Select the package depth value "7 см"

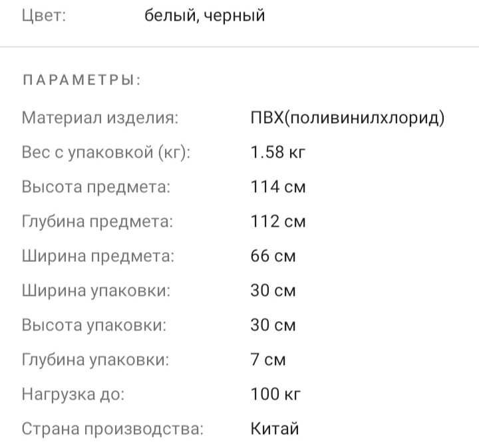coord(268,360)
